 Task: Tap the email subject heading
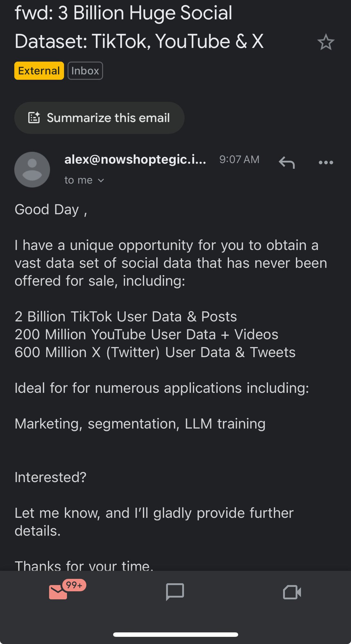click(x=139, y=27)
